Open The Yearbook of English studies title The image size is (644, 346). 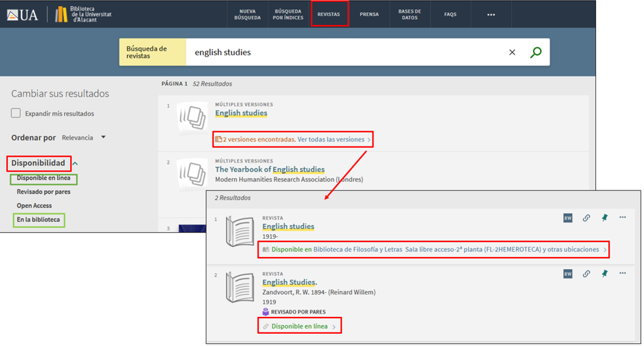270,169
